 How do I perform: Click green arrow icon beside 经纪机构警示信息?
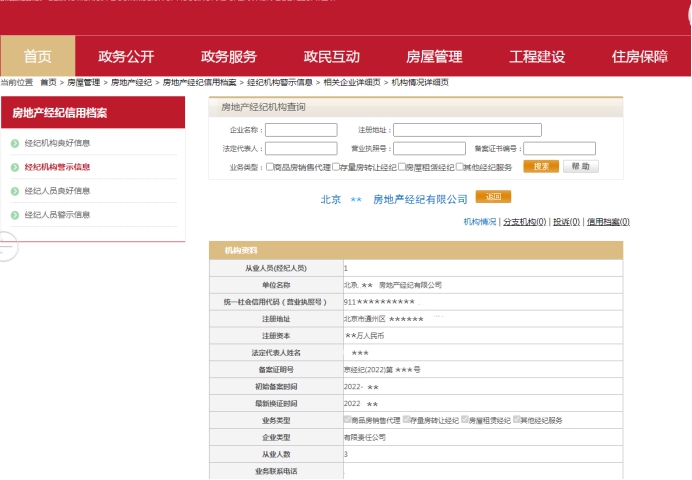pyautogui.click(x=15, y=167)
